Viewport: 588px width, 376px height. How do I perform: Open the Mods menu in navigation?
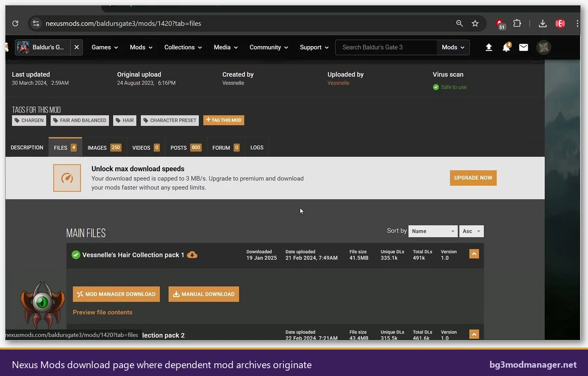[x=141, y=47]
